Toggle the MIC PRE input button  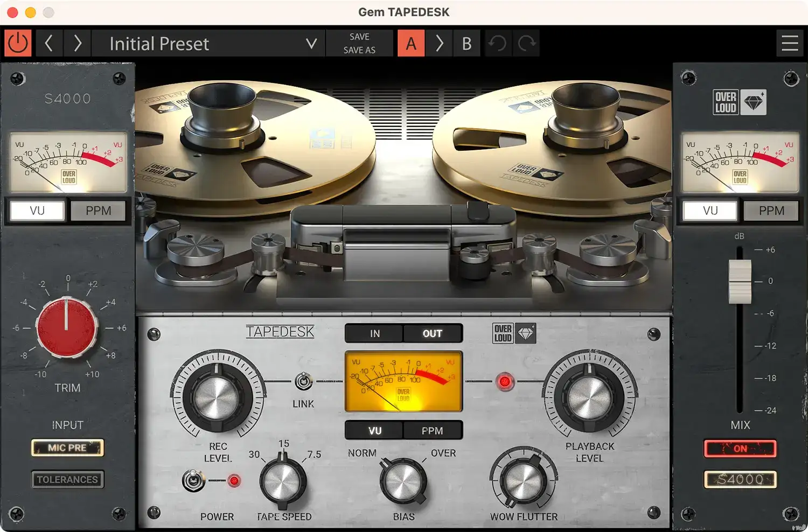point(67,447)
